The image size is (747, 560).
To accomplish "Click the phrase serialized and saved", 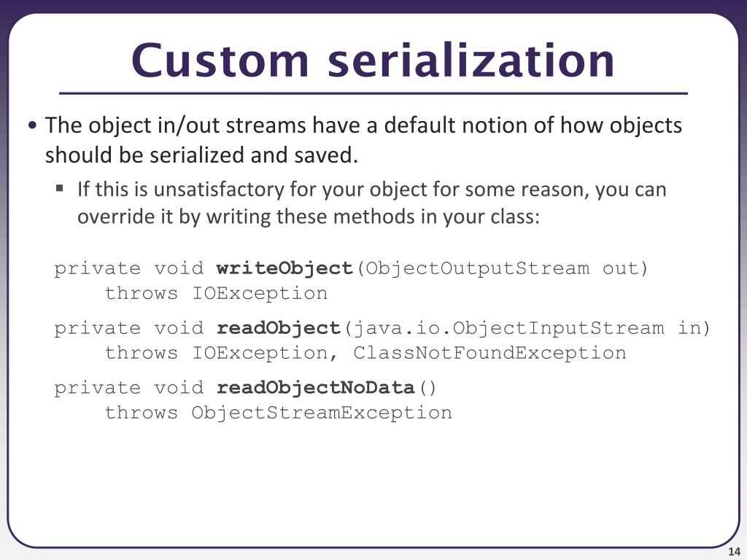I will 253,155.
